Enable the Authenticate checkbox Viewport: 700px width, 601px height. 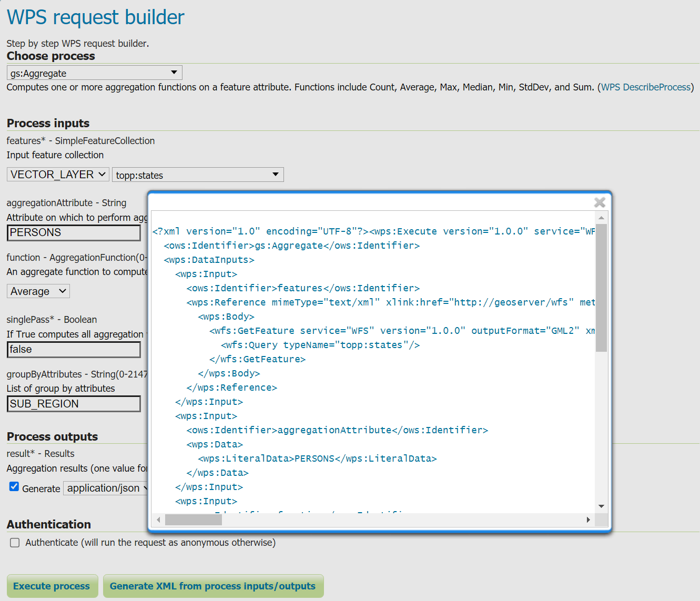coord(15,543)
